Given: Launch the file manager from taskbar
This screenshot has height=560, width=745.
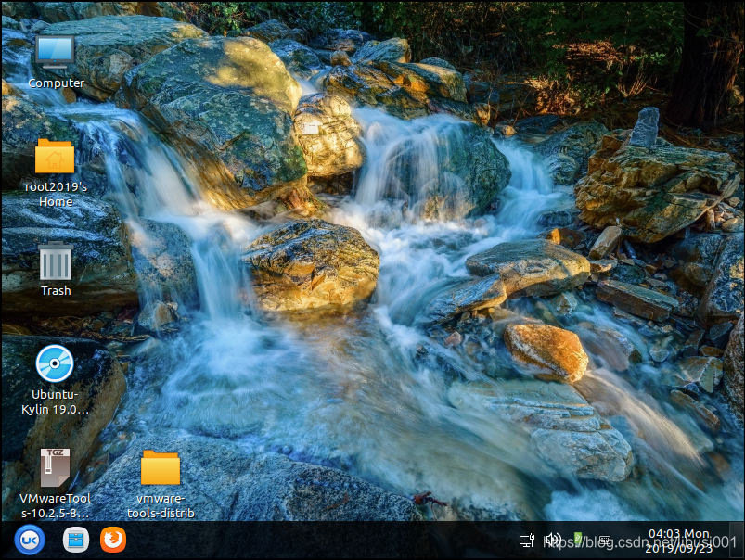Looking at the screenshot, I should pyautogui.click(x=76, y=540).
